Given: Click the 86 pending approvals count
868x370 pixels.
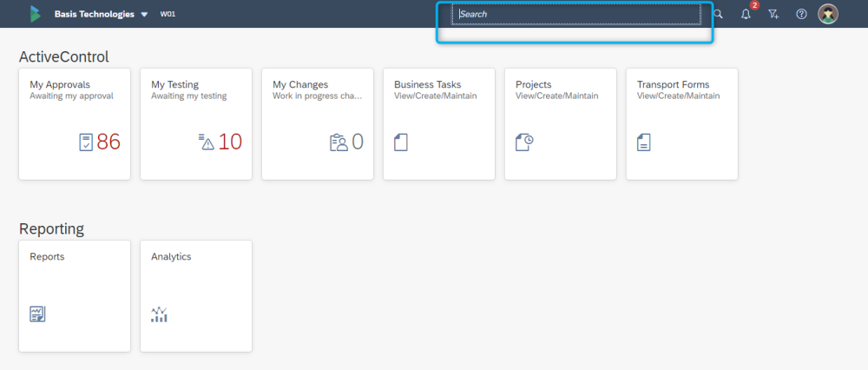Looking at the screenshot, I should (x=108, y=142).
